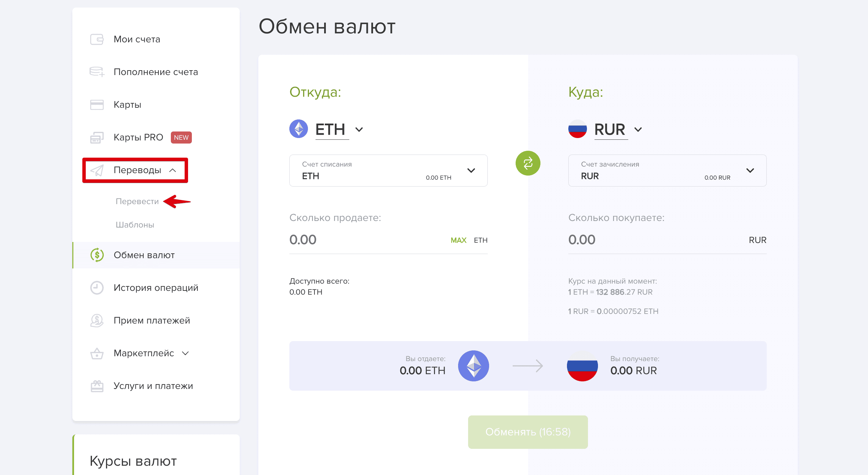Click the MAX amount link

(x=458, y=240)
